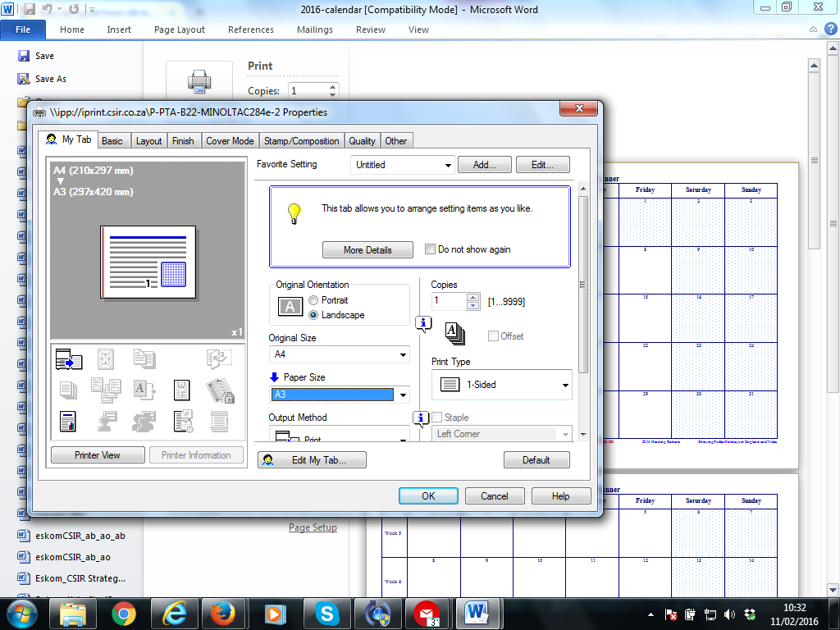
Task: Click the Printer View button
Action: (98, 455)
